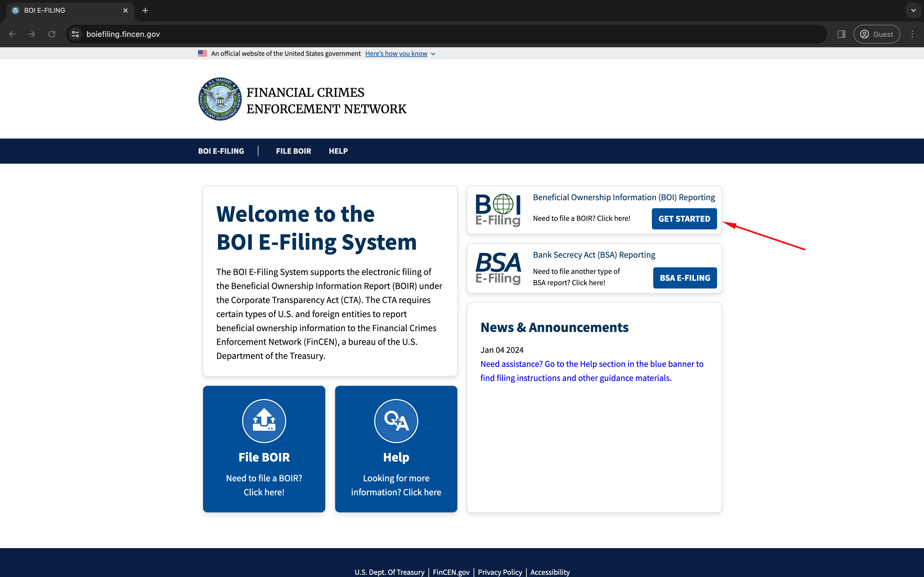Click "Need to file a BOIR? Click here!" text in BOI panel
The width and height of the screenshot is (924, 577).
click(581, 218)
